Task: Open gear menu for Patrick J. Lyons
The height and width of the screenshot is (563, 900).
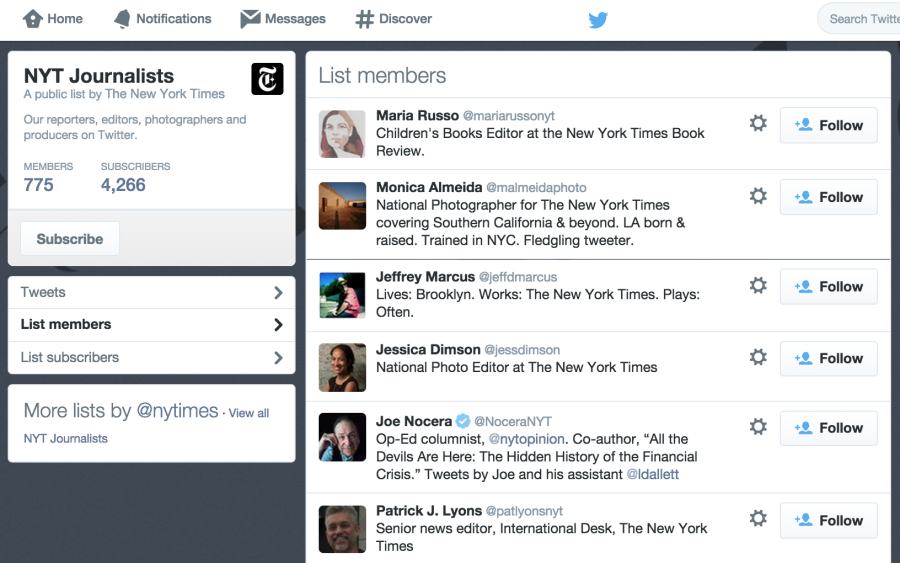Action: 758,518
